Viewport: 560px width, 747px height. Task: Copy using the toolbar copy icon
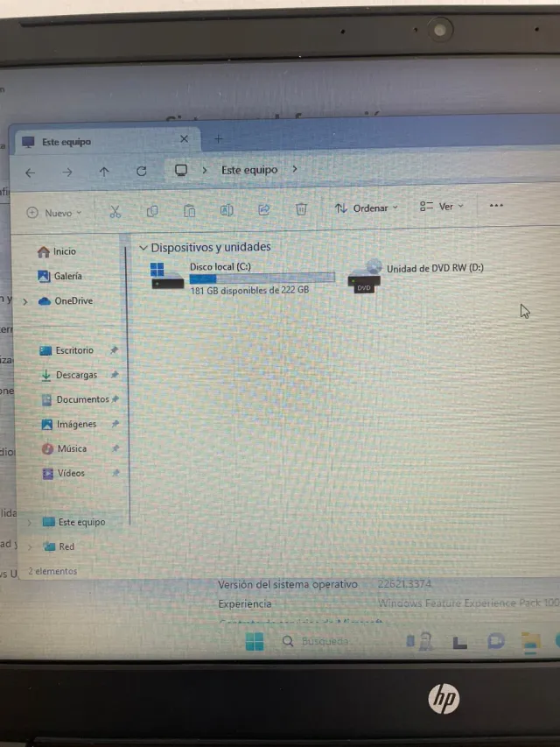coord(152,211)
